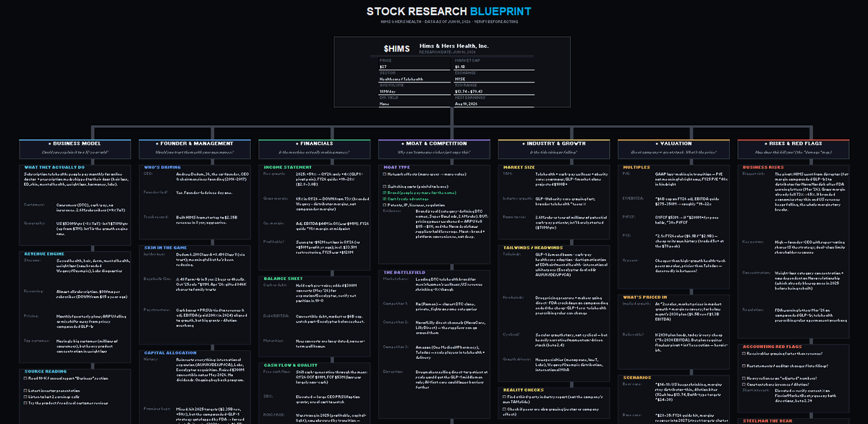Click the "Scenarios" heading
868x424 pixels.
(637, 378)
